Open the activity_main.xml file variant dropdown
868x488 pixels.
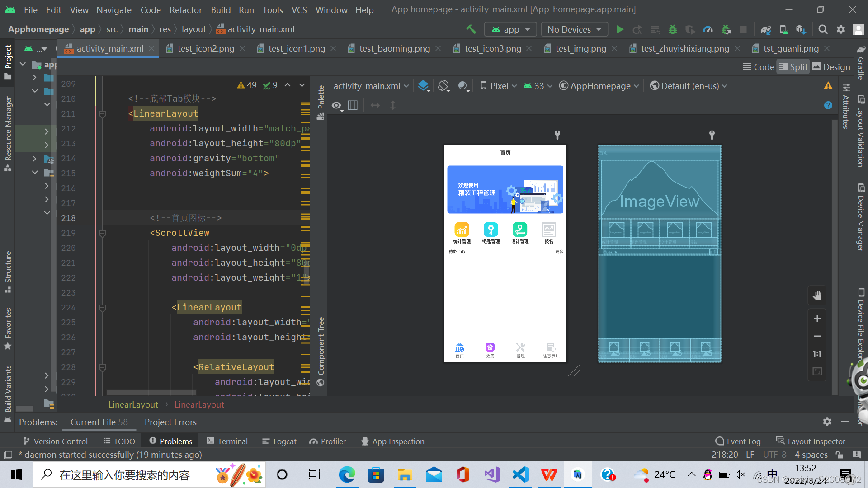371,86
